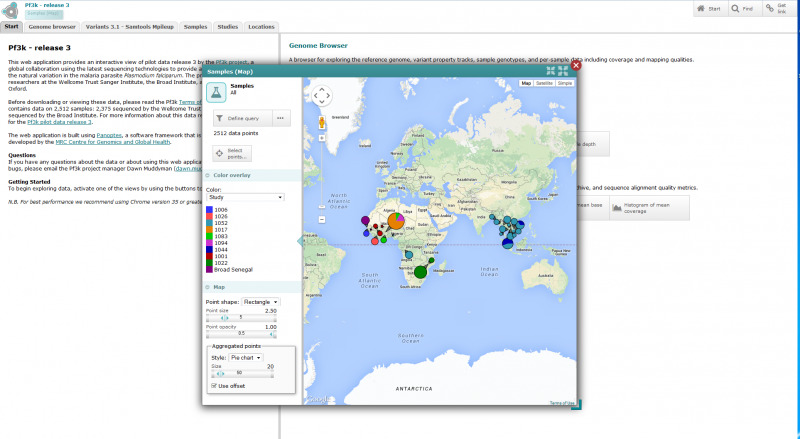Click the 1022 legend label
This screenshot has height=439, width=800.
221,263
